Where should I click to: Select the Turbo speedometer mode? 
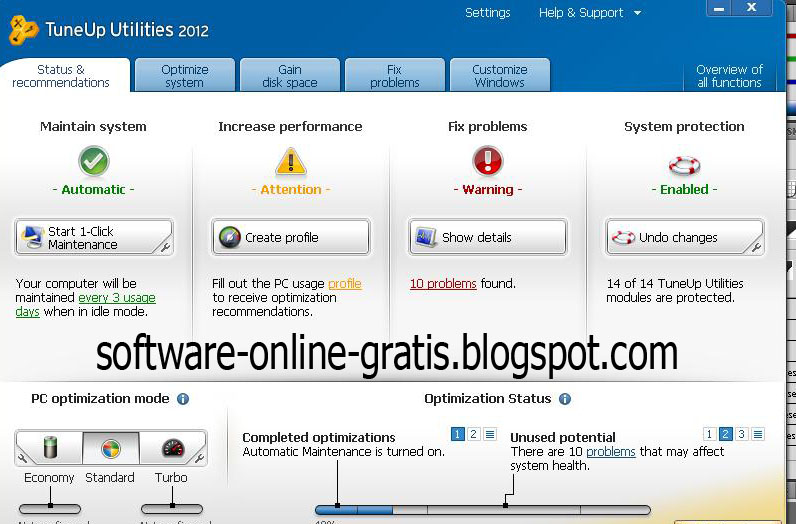(173, 447)
